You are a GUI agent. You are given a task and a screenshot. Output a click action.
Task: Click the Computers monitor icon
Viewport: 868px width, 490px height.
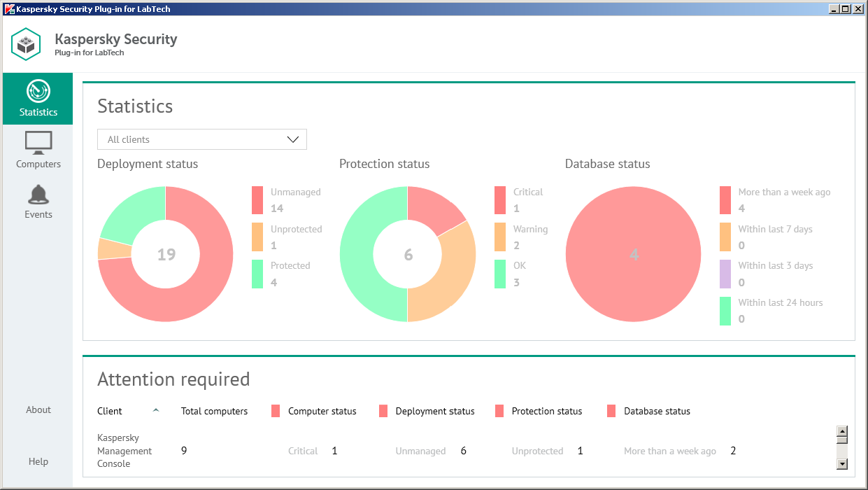point(38,143)
